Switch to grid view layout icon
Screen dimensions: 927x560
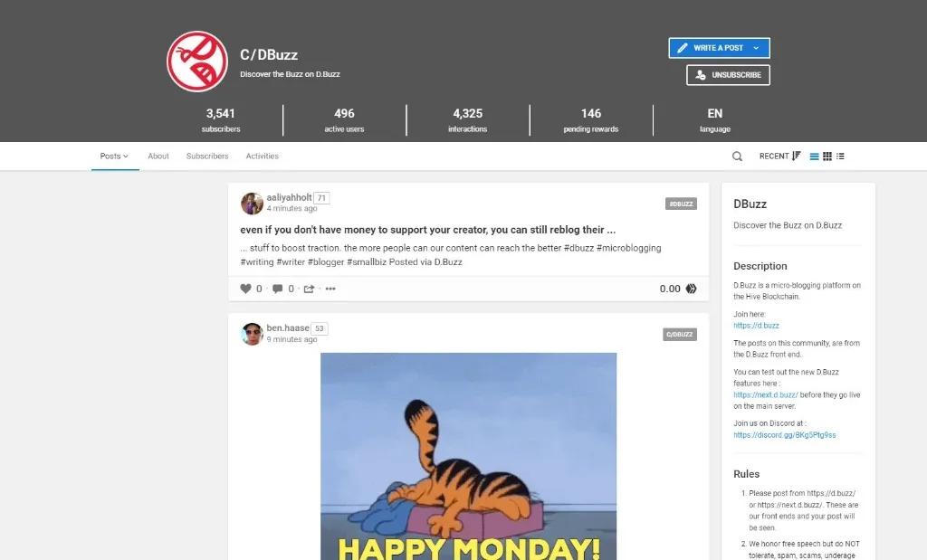(x=827, y=157)
